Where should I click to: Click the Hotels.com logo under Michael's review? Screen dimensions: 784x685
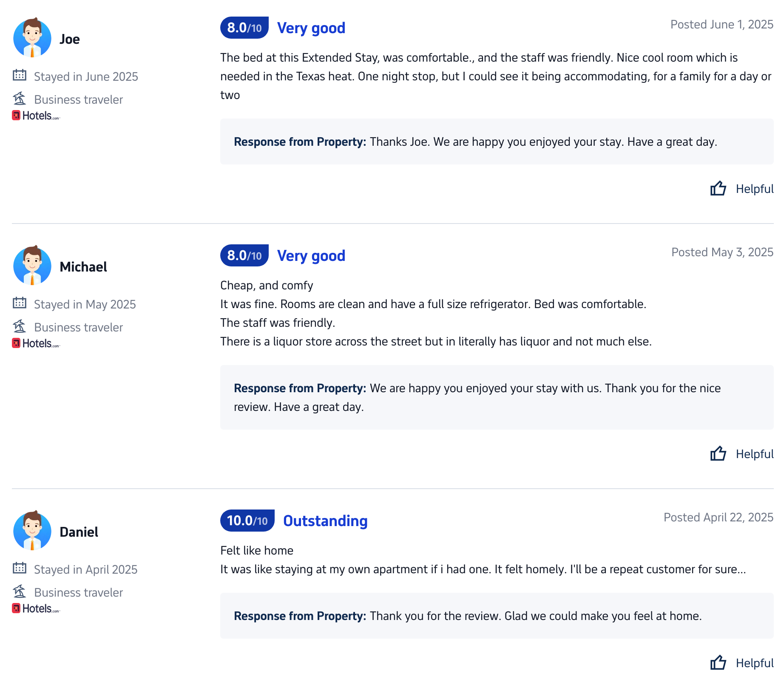pos(36,343)
